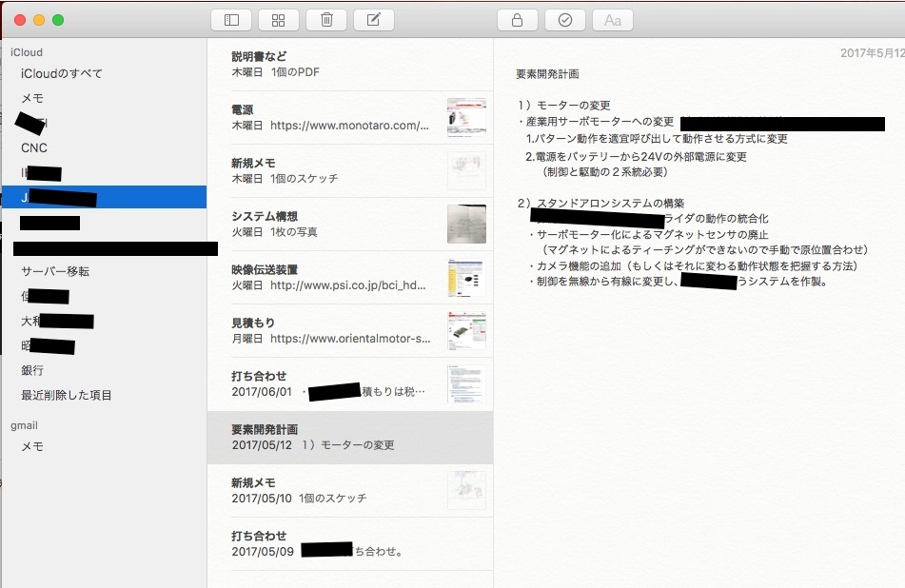The width and height of the screenshot is (905, 588).
Task: Open the 打ち合わせ note dated 2017/05/09
Action: (x=350, y=543)
